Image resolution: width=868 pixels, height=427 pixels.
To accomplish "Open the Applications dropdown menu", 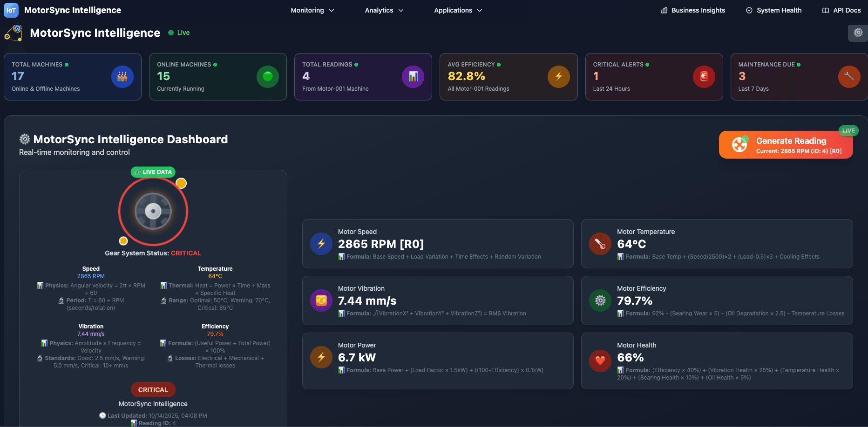I will [x=458, y=10].
